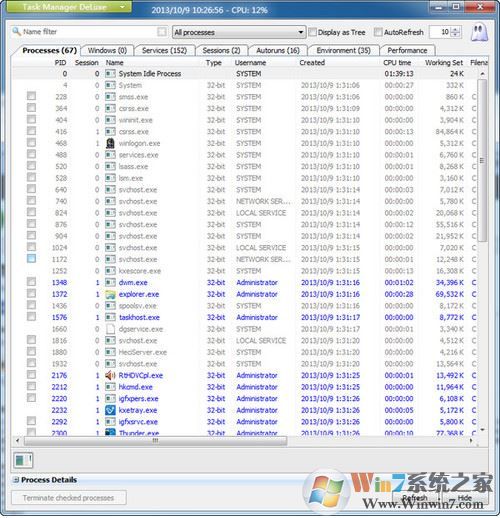Sort by the Username column header

pos(250,63)
